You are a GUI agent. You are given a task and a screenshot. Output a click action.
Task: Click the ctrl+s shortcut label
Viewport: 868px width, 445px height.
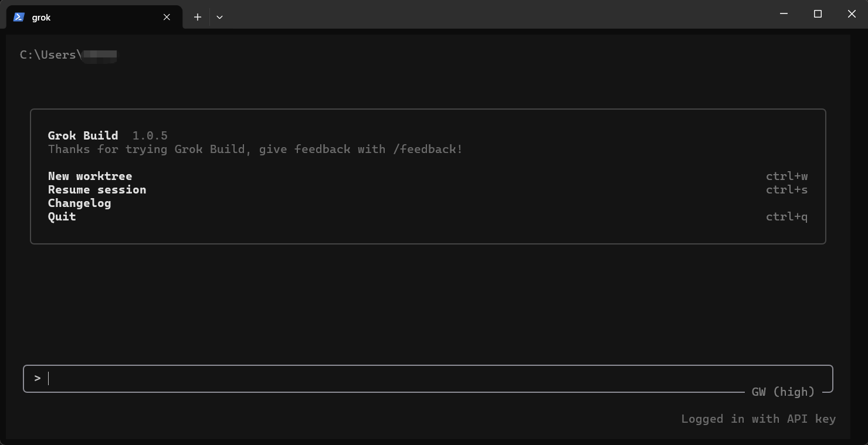786,189
